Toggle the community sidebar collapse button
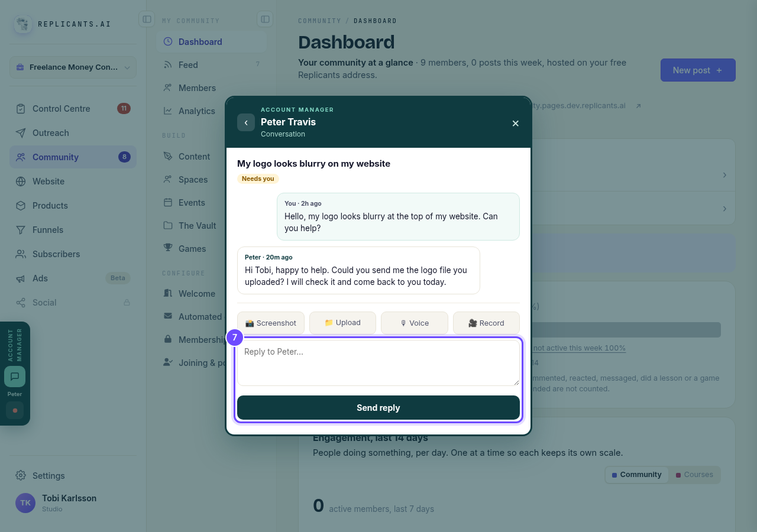 pyautogui.click(x=265, y=19)
